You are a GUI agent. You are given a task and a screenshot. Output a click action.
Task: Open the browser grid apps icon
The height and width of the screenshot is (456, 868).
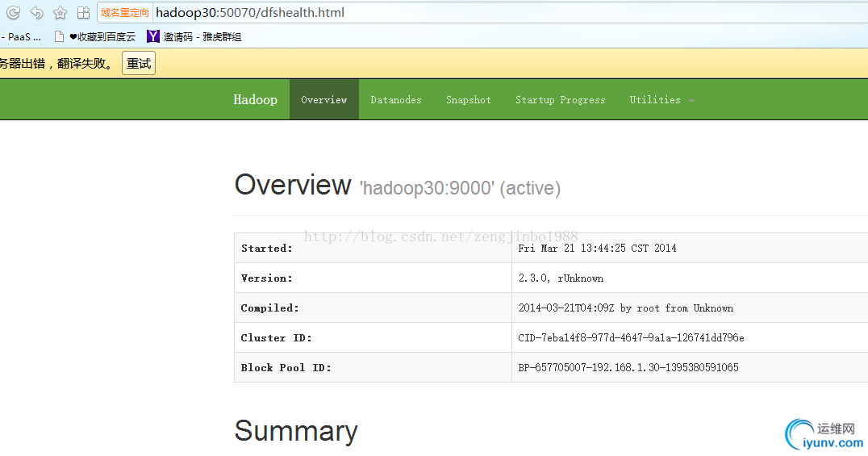pos(84,12)
